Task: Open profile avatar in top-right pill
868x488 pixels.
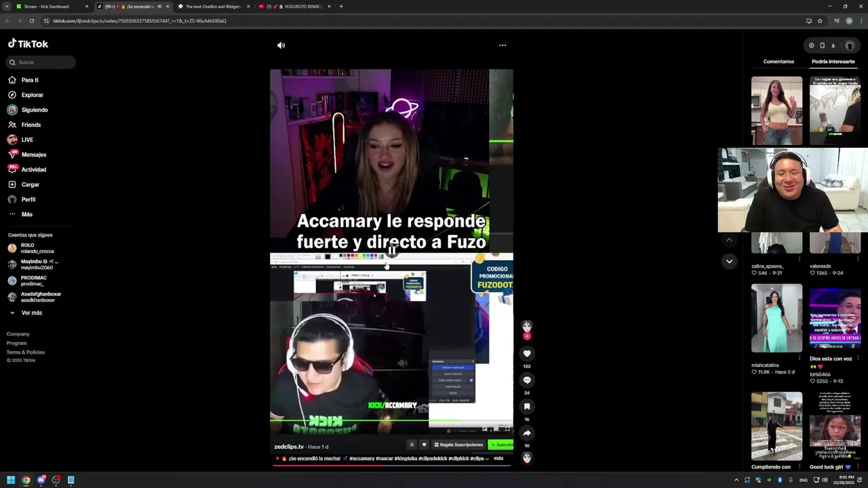Action: [850, 45]
